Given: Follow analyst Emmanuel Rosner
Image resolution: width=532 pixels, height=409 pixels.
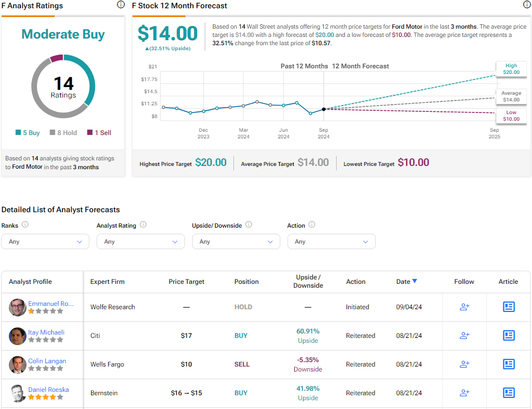Looking at the screenshot, I should [x=464, y=307].
